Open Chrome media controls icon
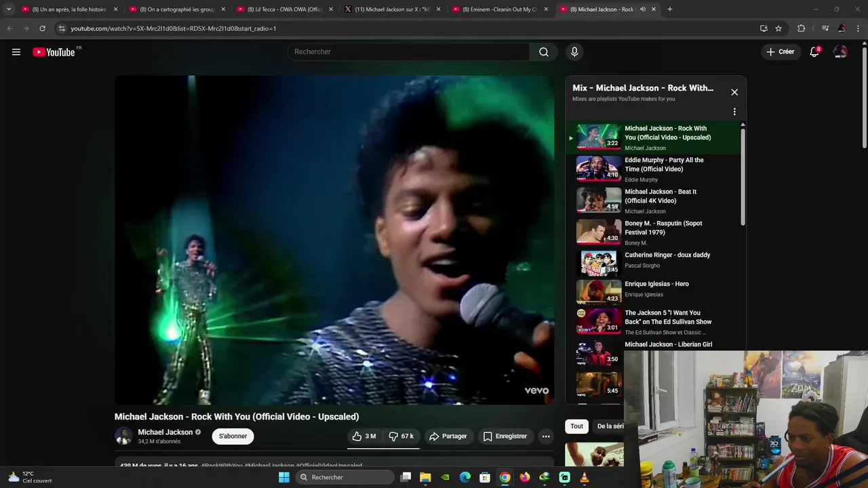868x488 pixels. (x=825, y=28)
